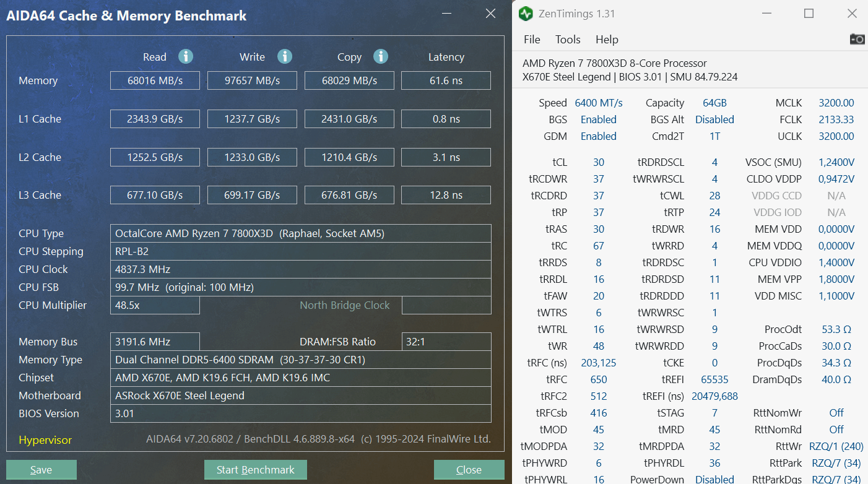Click the processor name AMD Ryzen 7 7800X3D header

tap(615, 63)
